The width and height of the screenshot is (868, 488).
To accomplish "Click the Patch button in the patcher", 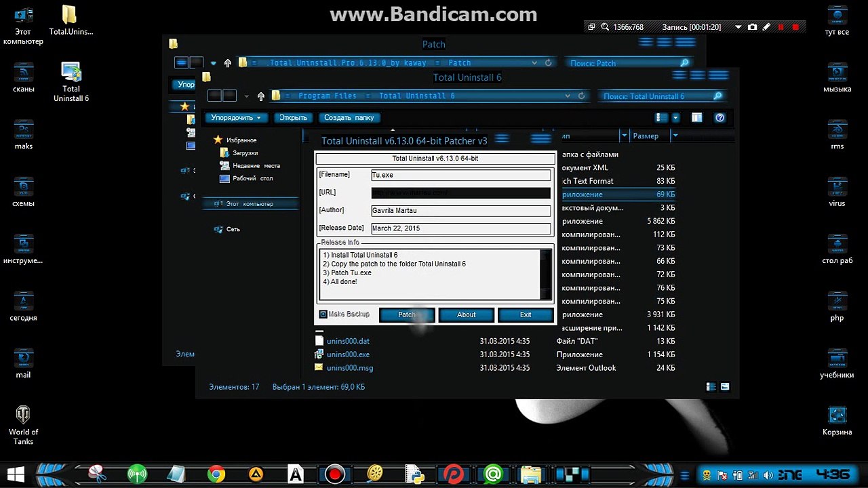I will pos(407,314).
